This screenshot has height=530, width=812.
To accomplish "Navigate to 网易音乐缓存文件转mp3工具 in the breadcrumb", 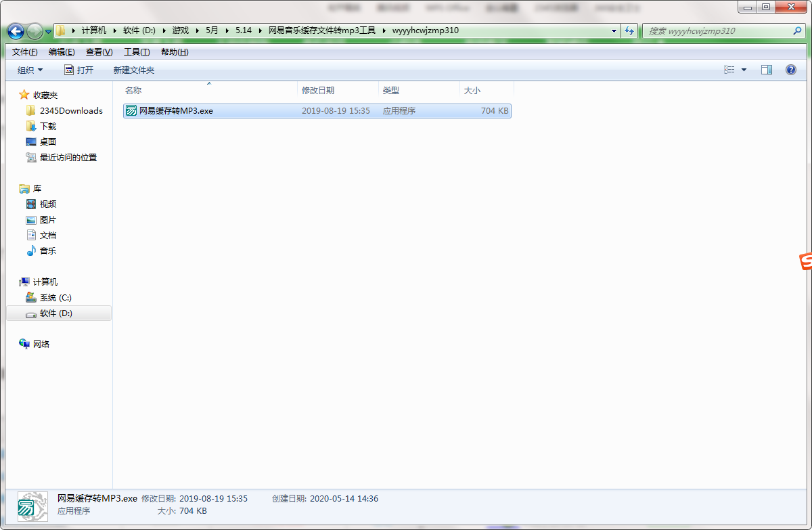I will (322, 30).
